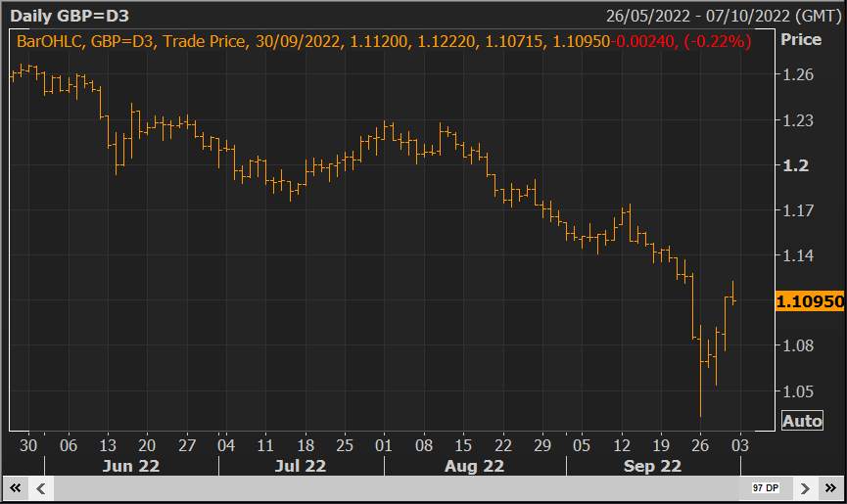The width and height of the screenshot is (847, 504).
Task: Jump to latest data with double-right arrow
Action: (830, 488)
